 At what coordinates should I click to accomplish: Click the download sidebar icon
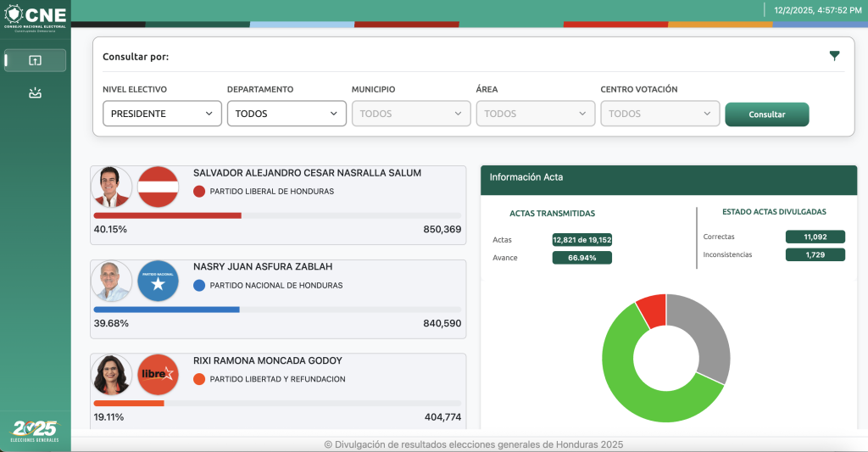(35, 93)
